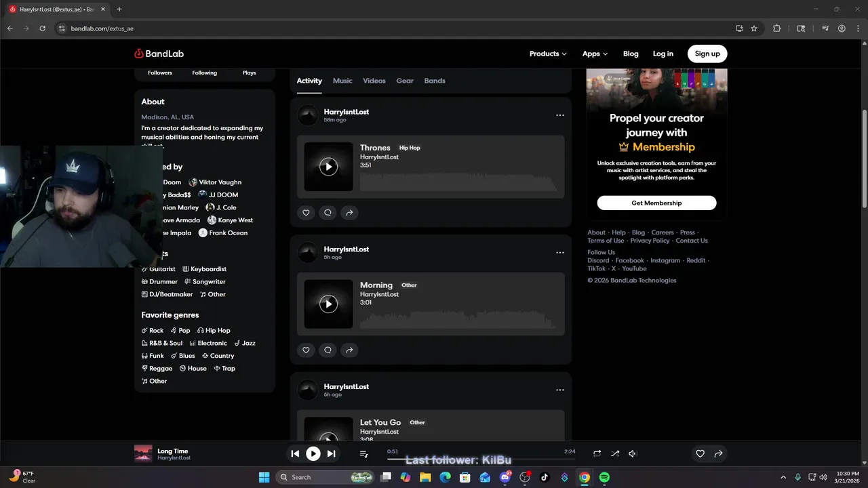
Task: Open more options for Let You Go post
Action: click(x=560, y=390)
